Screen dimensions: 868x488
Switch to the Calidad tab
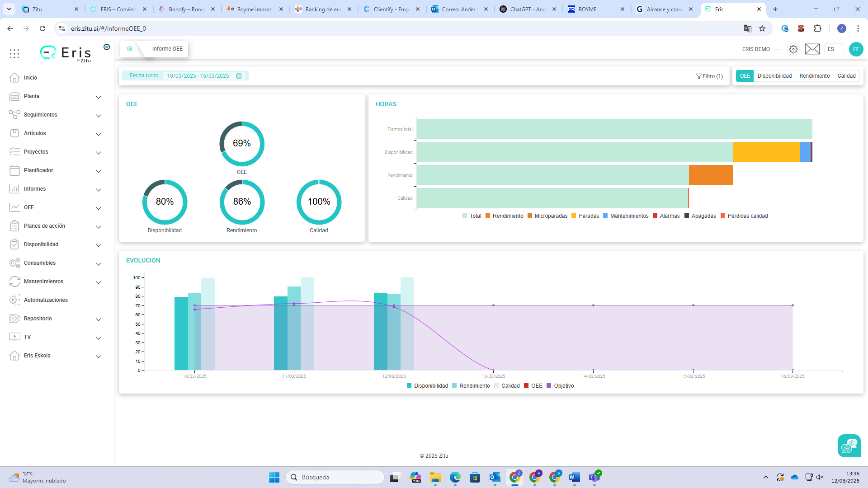click(x=846, y=76)
